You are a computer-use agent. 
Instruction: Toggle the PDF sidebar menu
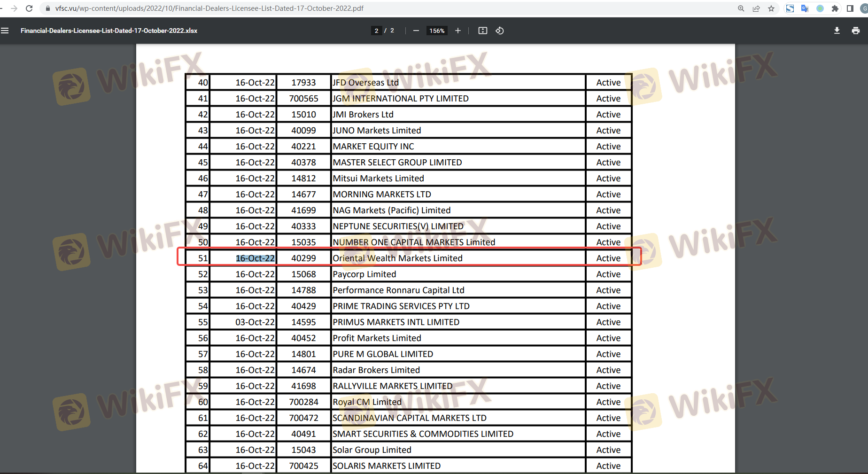click(x=5, y=31)
